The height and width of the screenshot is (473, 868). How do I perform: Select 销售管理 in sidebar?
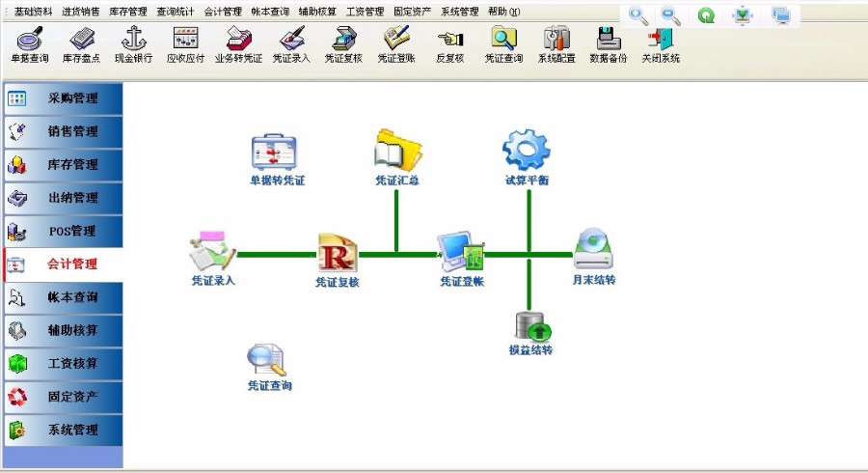click(63, 132)
